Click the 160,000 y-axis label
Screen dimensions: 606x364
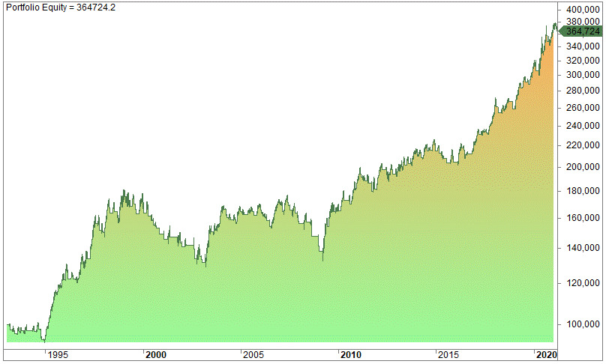583,218
